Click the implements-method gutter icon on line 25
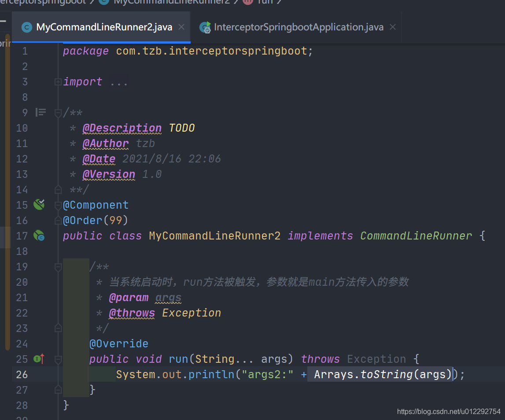 click(39, 358)
